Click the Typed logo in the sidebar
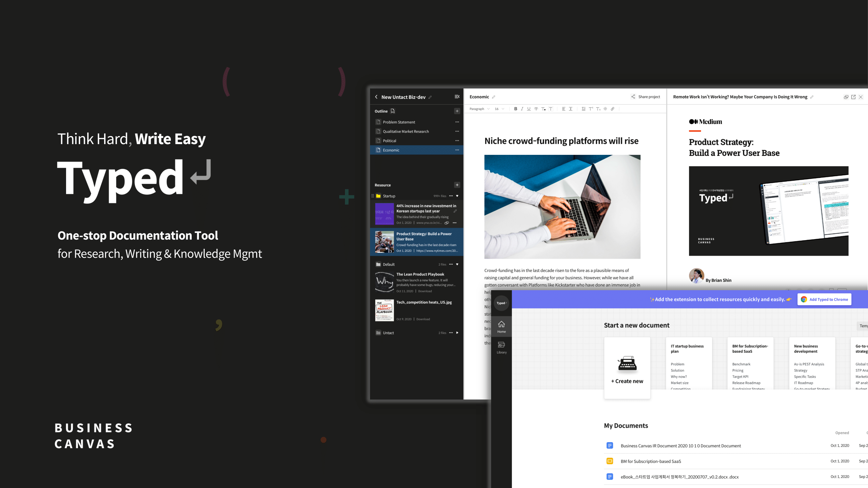Screen dimensions: 868x488 pos(502,303)
